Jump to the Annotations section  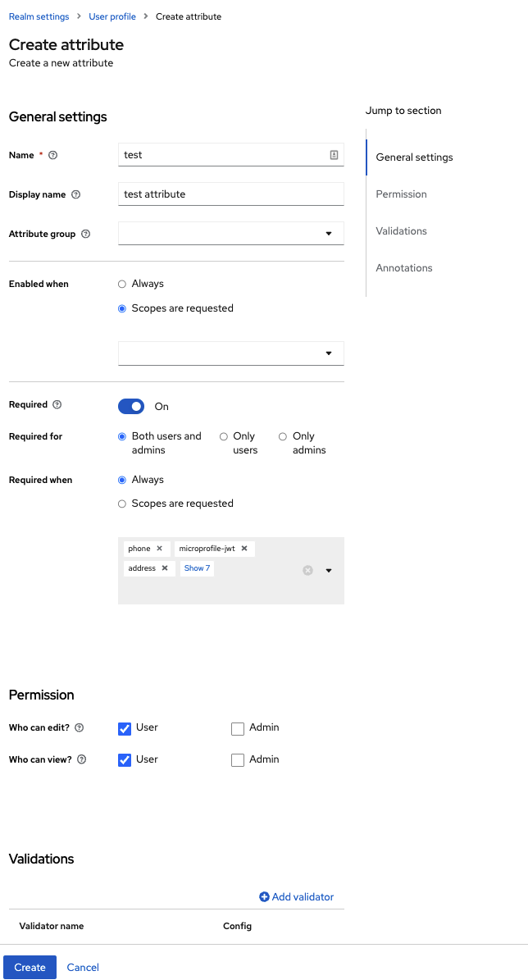(404, 267)
